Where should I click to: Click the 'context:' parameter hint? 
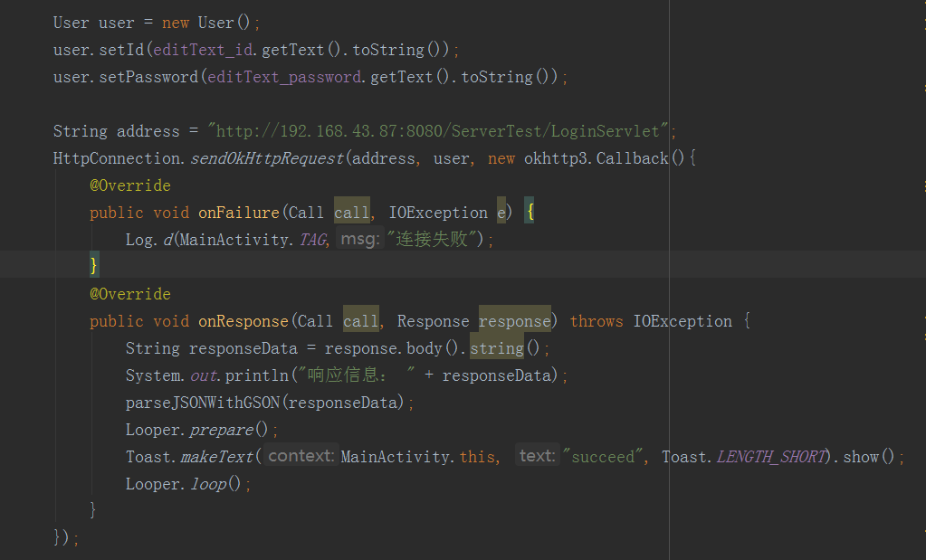(x=301, y=456)
